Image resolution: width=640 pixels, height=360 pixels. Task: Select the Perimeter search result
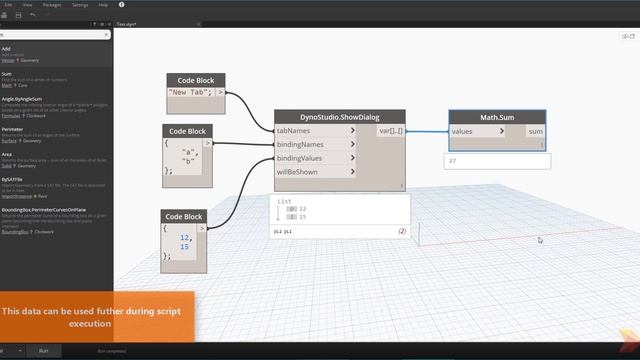pyautogui.click(x=56, y=135)
